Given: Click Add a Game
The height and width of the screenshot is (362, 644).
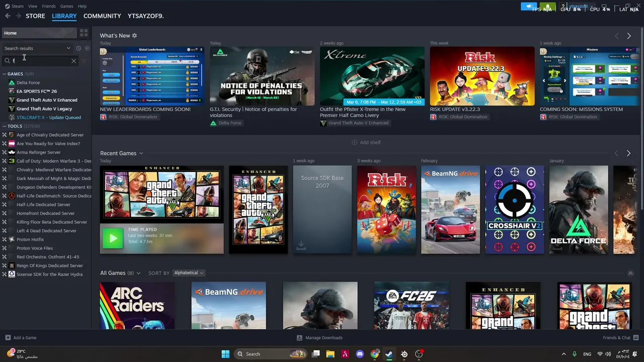Looking at the screenshot, I should click(x=21, y=338).
